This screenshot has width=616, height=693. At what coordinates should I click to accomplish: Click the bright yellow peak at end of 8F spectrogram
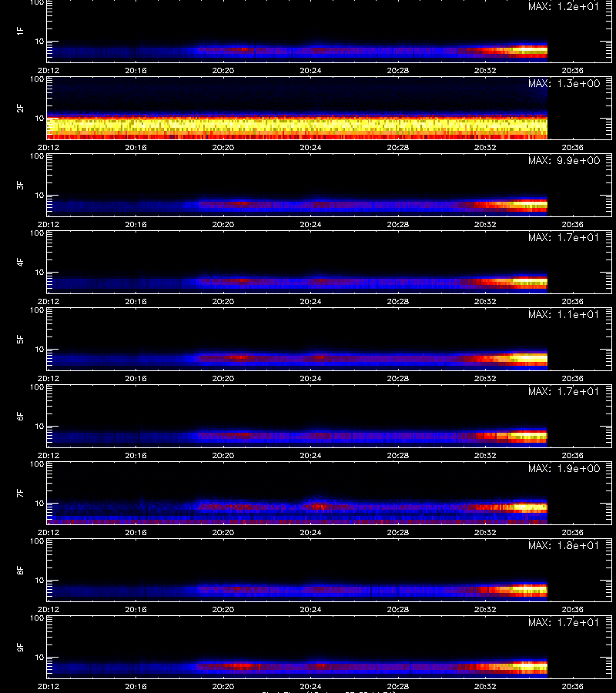[x=531, y=589]
